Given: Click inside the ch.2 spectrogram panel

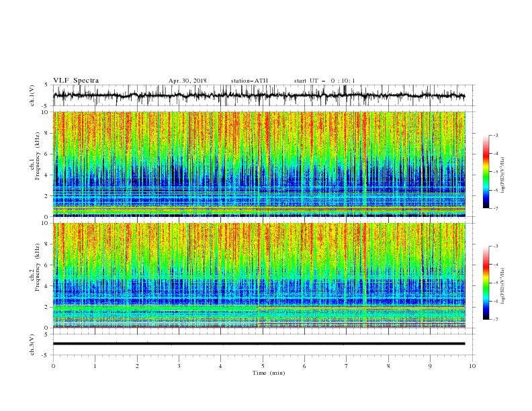Looking at the screenshot, I should (x=259, y=275).
